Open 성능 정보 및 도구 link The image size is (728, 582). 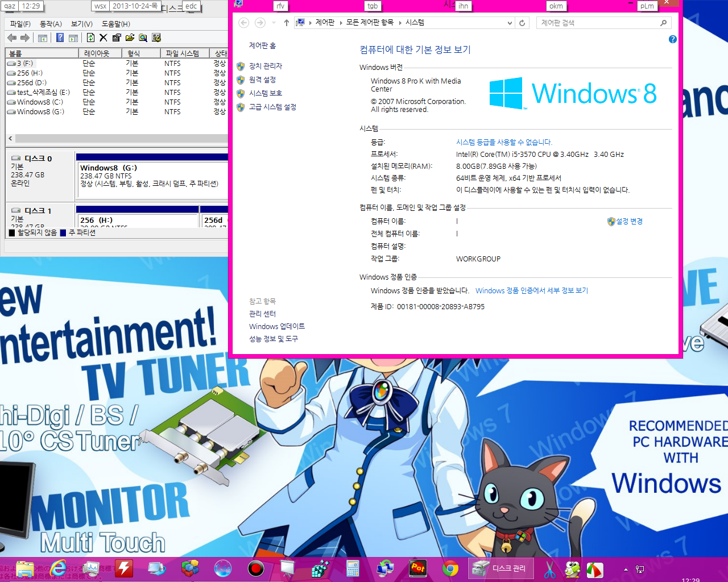pos(274,339)
